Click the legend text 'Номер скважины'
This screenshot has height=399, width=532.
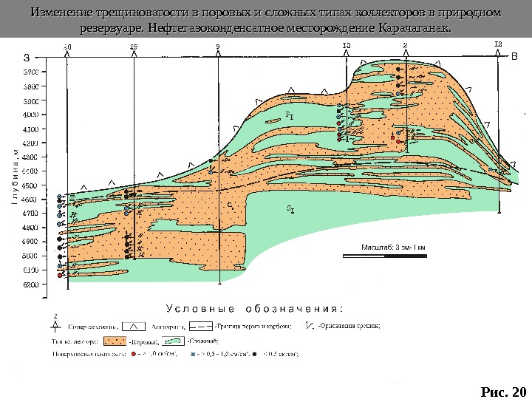point(93,327)
